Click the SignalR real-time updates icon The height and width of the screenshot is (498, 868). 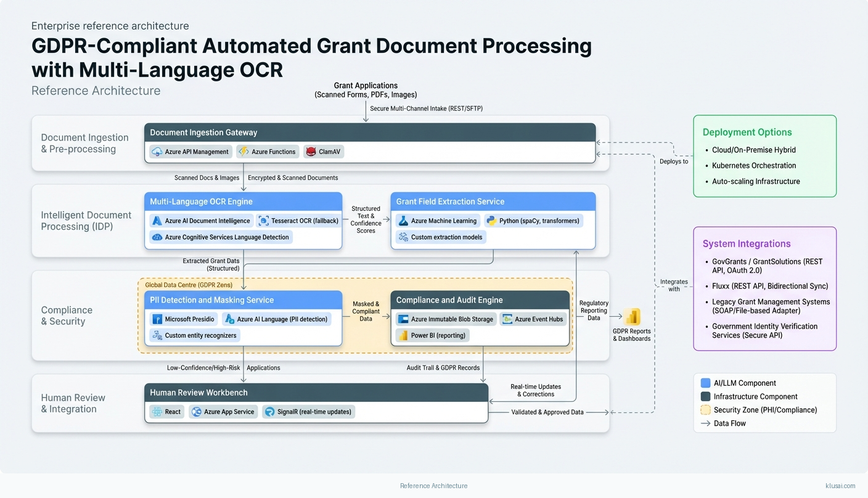click(269, 412)
